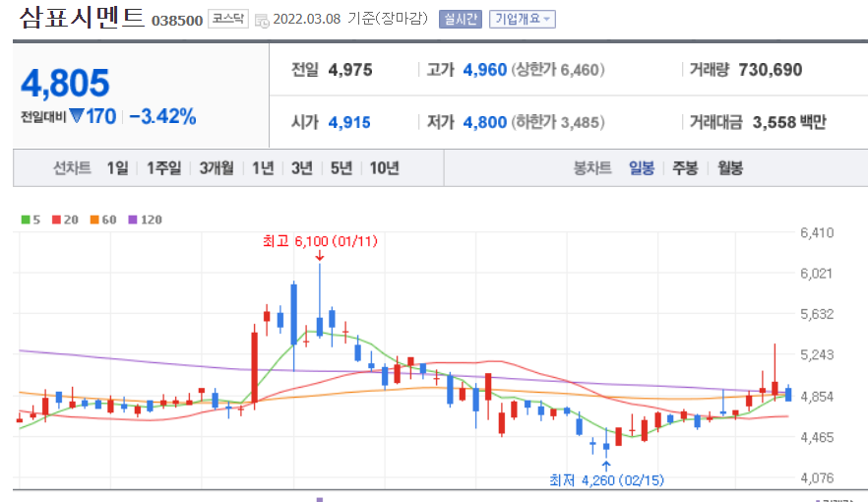The width and height of the screenshot is (868, 502).
Task: Click the orange 60-day moving average swatch
Action: click(x=94, y=220)
